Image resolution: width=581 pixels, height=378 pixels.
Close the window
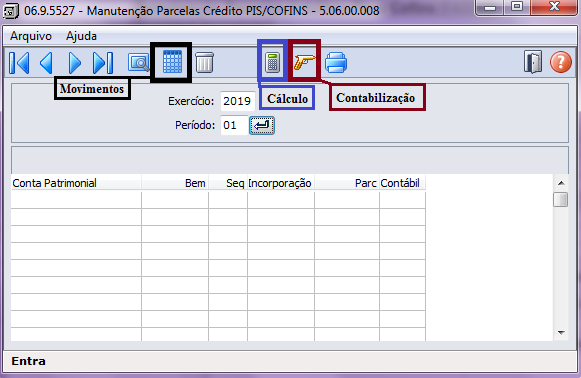pos(554,7)
